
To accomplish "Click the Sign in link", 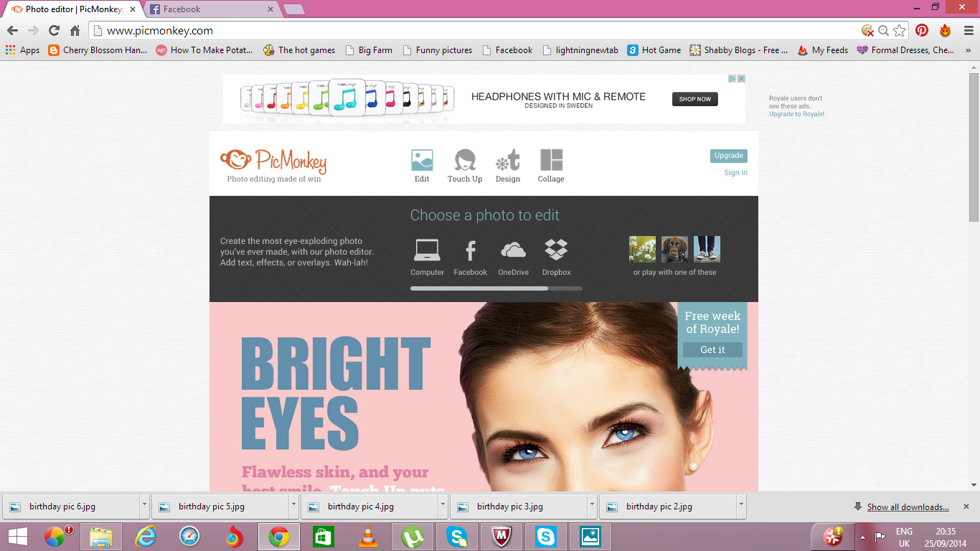I will [735, 172].
